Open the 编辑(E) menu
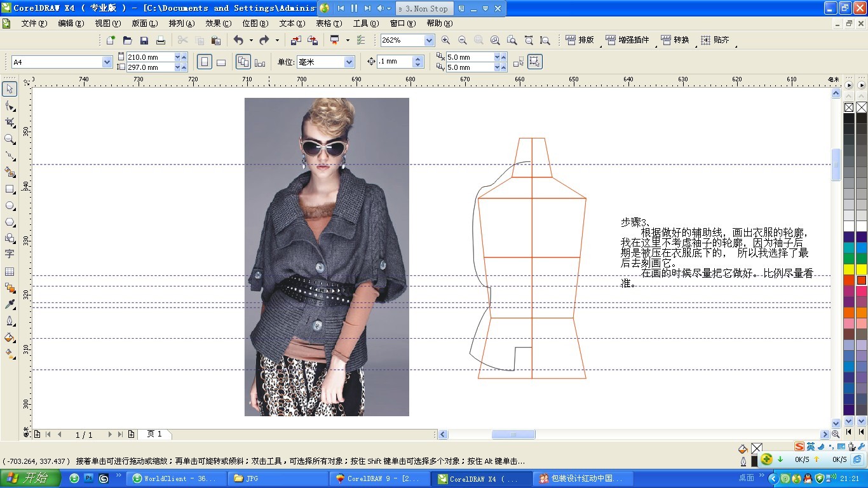 71,24
